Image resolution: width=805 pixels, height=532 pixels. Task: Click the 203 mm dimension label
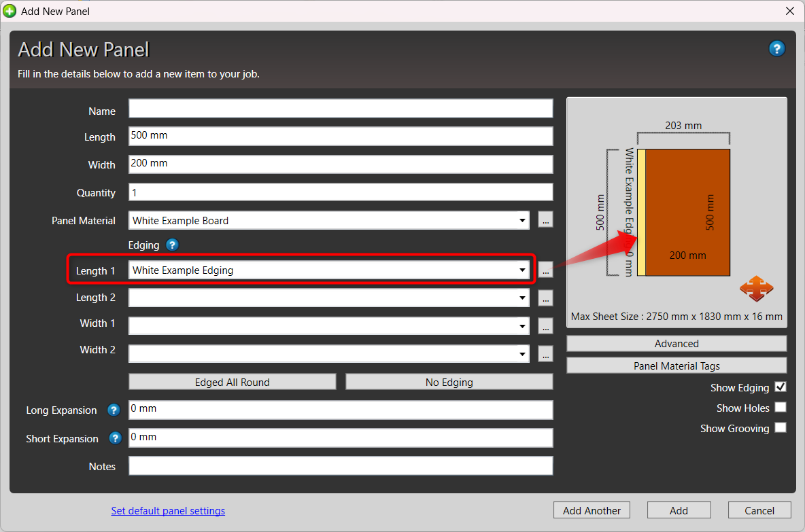coord(683,125)
